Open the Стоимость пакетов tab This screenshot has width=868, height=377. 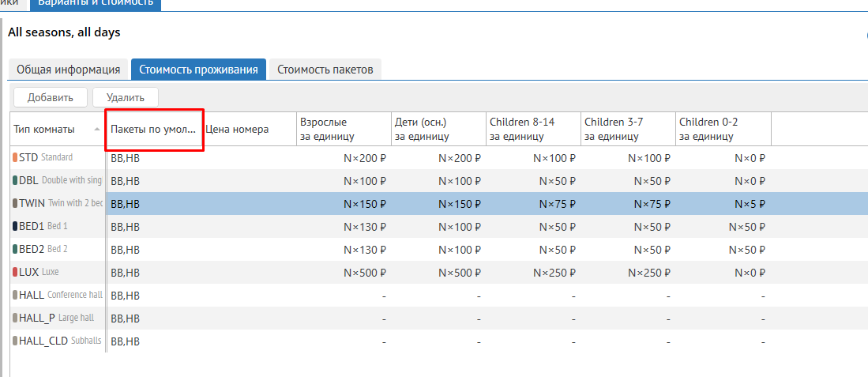(325, 70)
